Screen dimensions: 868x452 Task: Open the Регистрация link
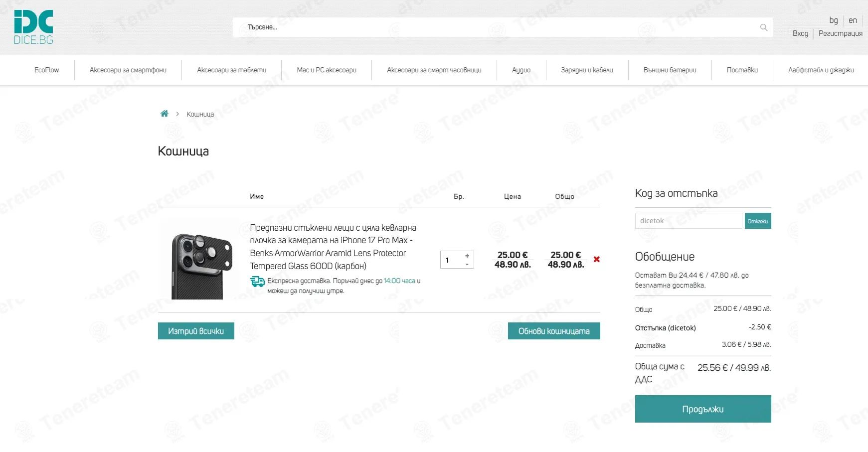tap(840, 33)
